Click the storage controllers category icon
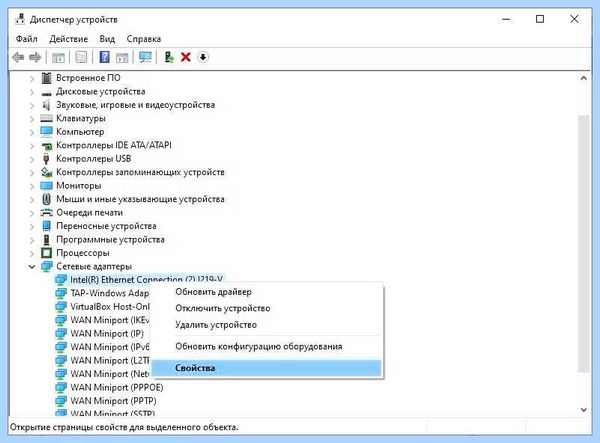 point(46,172)
